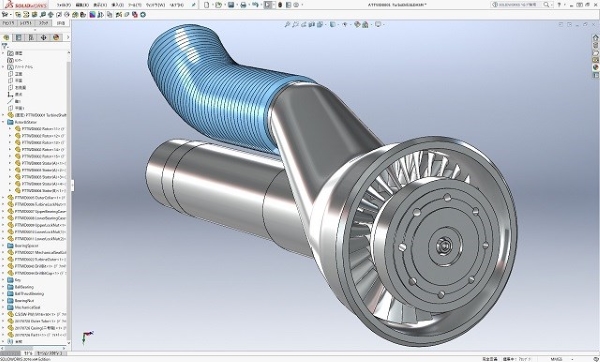Expand the PTIW0001 TurbineShaft tree node

[3, 115]
